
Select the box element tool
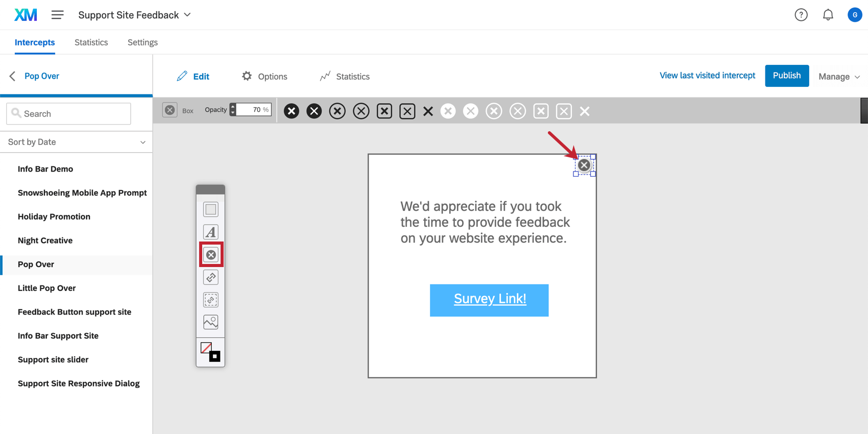tap(211, 209)
